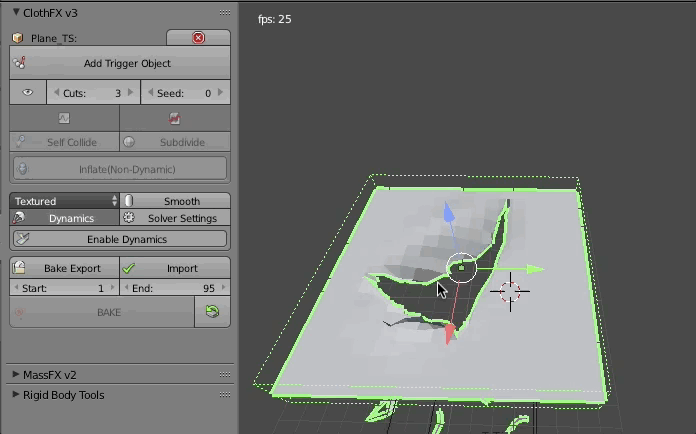The height and width of the screenshot is (434, 696).
Task: Decrease the Seed value with left arrow
Action: pyautogui.click(x=150, y=92)
